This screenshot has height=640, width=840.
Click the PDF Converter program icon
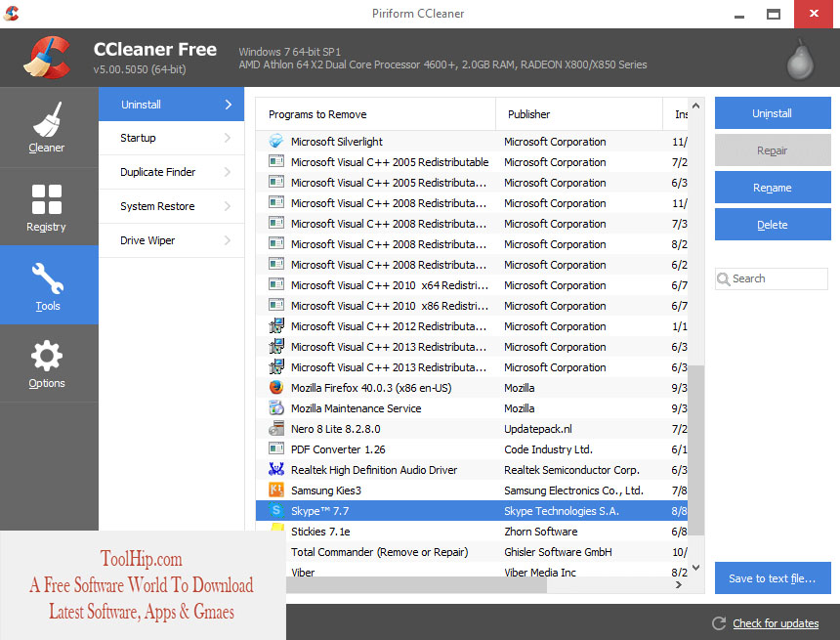click(x=275, y=449)
